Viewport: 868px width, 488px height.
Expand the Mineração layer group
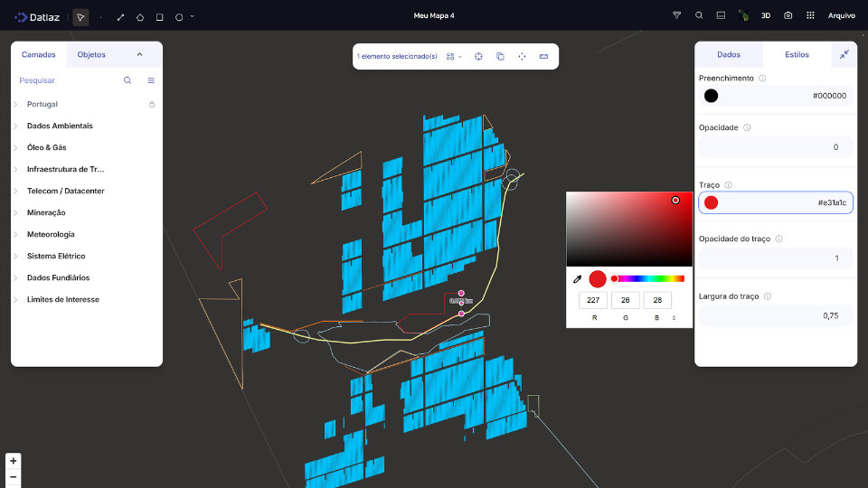click(x=15, y=213)
